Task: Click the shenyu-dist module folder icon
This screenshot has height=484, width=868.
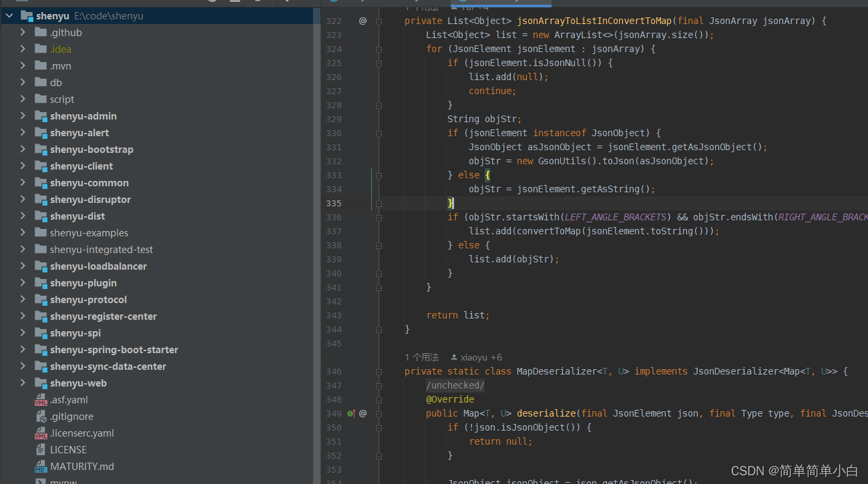Action: coord(40,216)
